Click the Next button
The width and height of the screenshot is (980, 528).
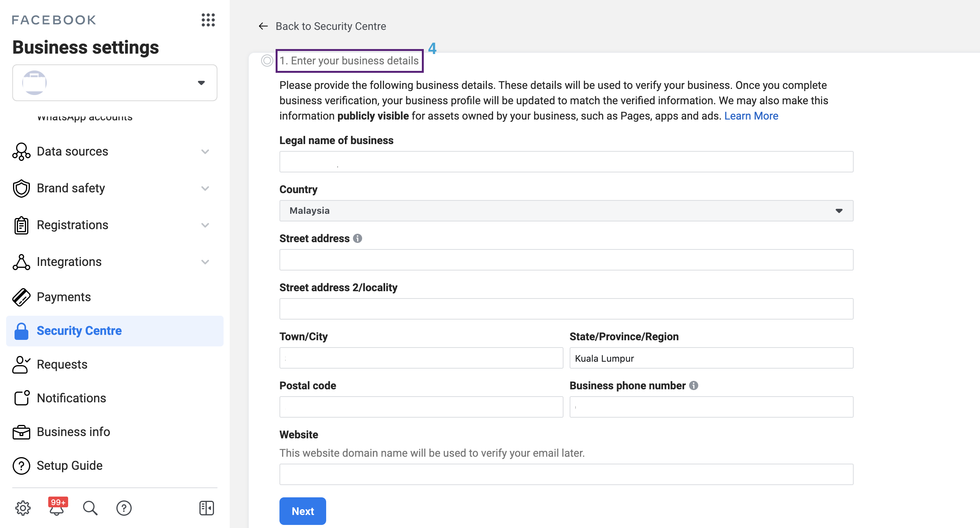(x=302, y=511)
